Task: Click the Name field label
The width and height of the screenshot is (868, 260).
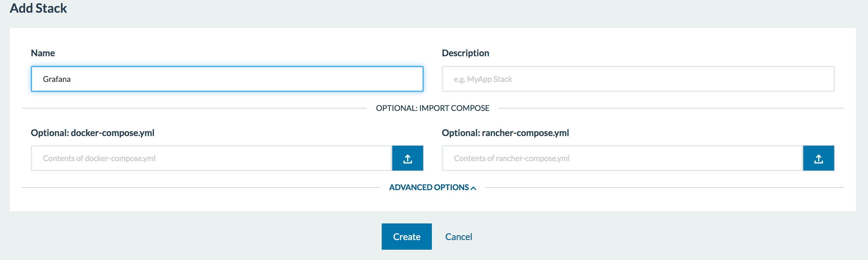Action: click(43, 53)
